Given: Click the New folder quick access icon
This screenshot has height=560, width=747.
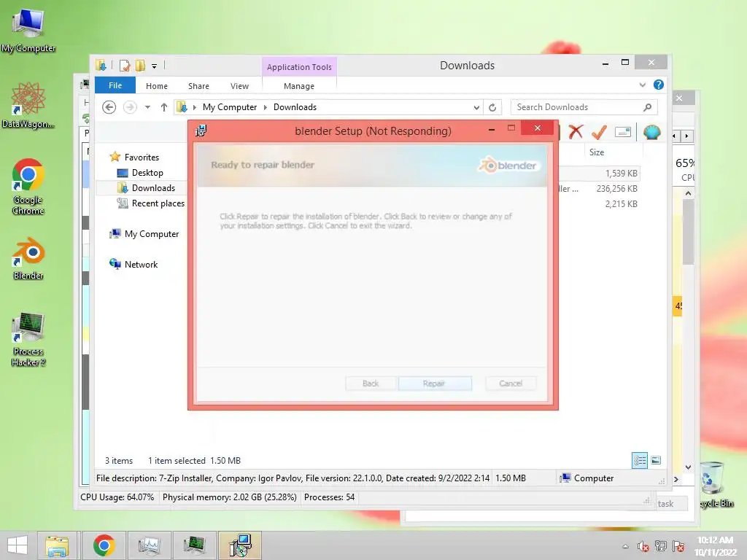Looking at the screenshot, I should pyautogui.click(x=140, y=65).
